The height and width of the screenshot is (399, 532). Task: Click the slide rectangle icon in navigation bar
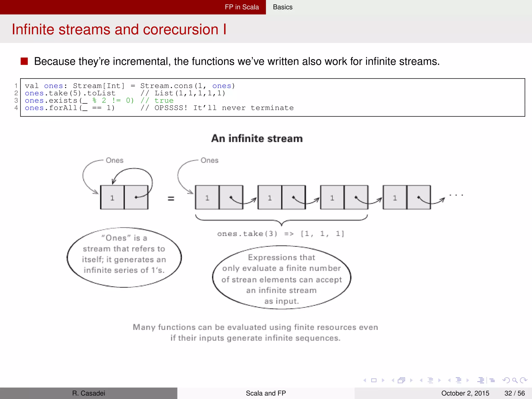tap(374, 380)
